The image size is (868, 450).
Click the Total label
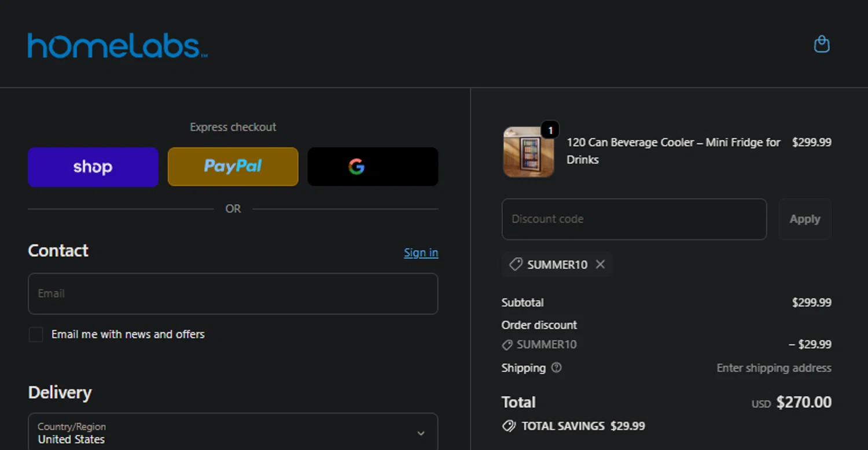tap(518, 403)
